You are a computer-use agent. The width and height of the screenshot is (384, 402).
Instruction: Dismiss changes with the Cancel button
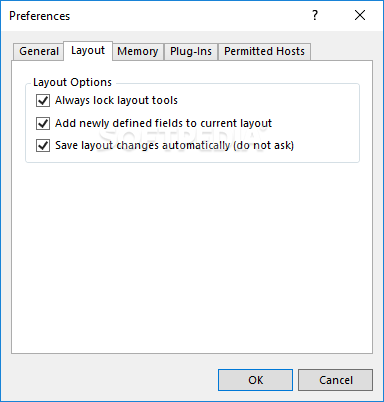(335, 380)
